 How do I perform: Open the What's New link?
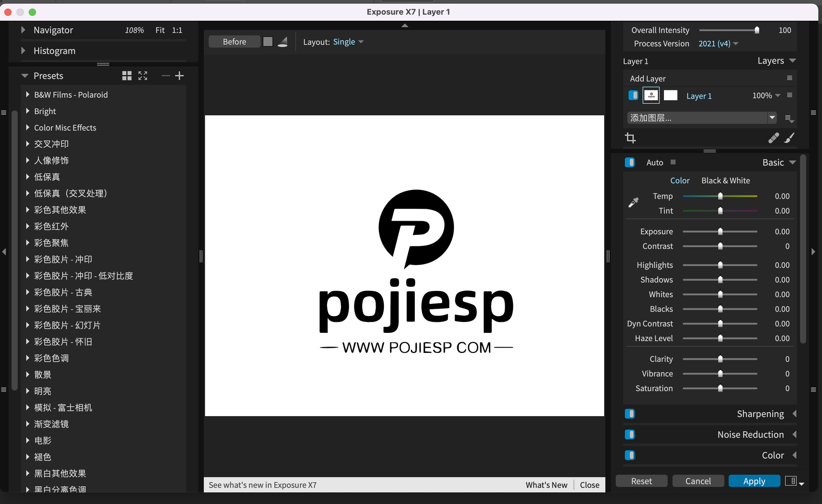coord(546,485)
